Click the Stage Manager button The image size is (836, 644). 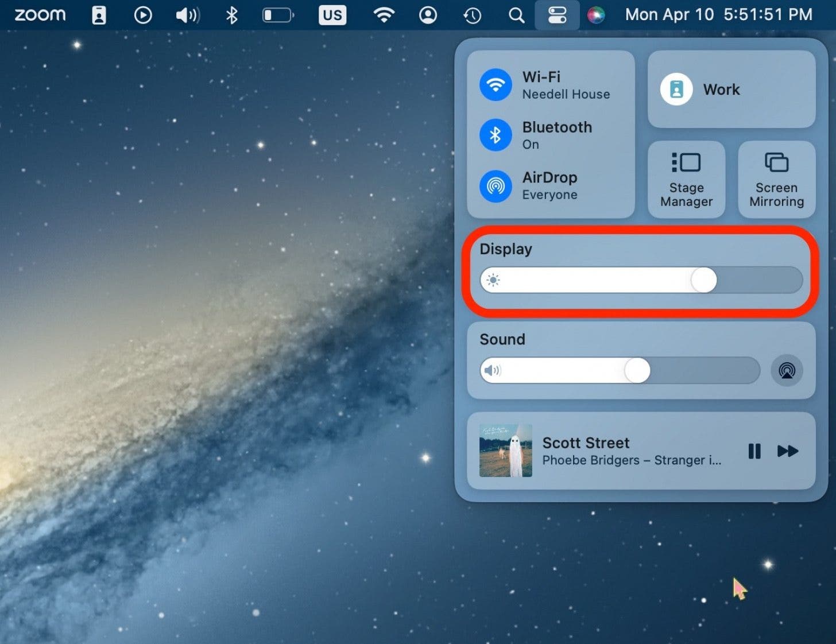[x=686, y=180]
